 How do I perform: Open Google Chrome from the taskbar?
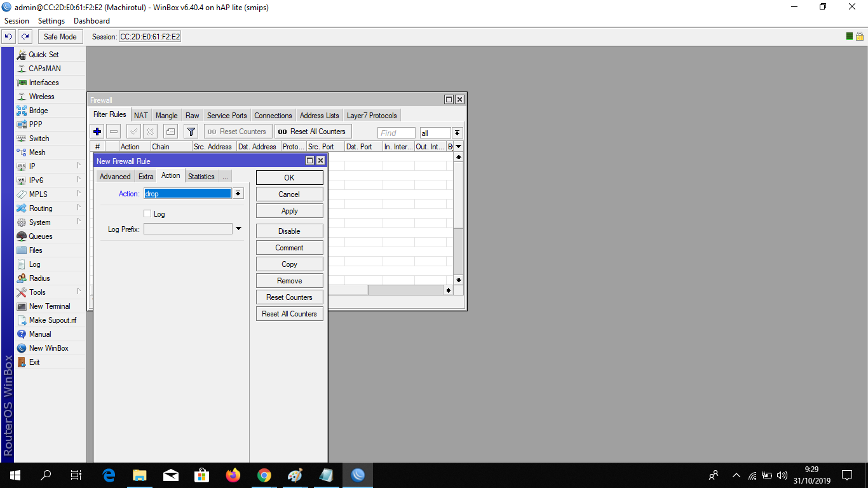point(264,475)
